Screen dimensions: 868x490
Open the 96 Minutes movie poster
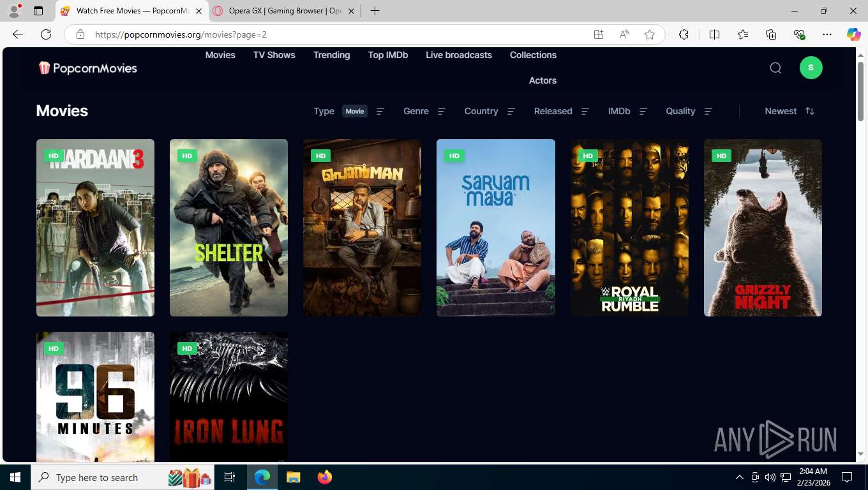95,396
